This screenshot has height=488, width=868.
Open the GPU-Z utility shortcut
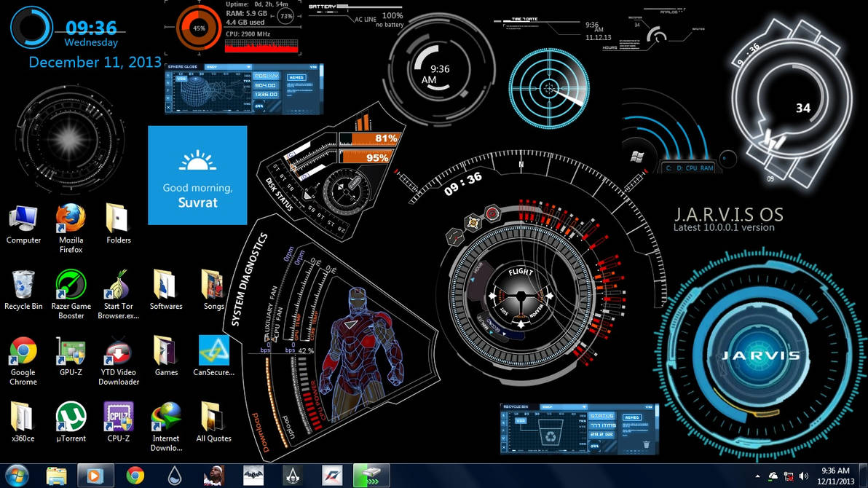point(70,350)
